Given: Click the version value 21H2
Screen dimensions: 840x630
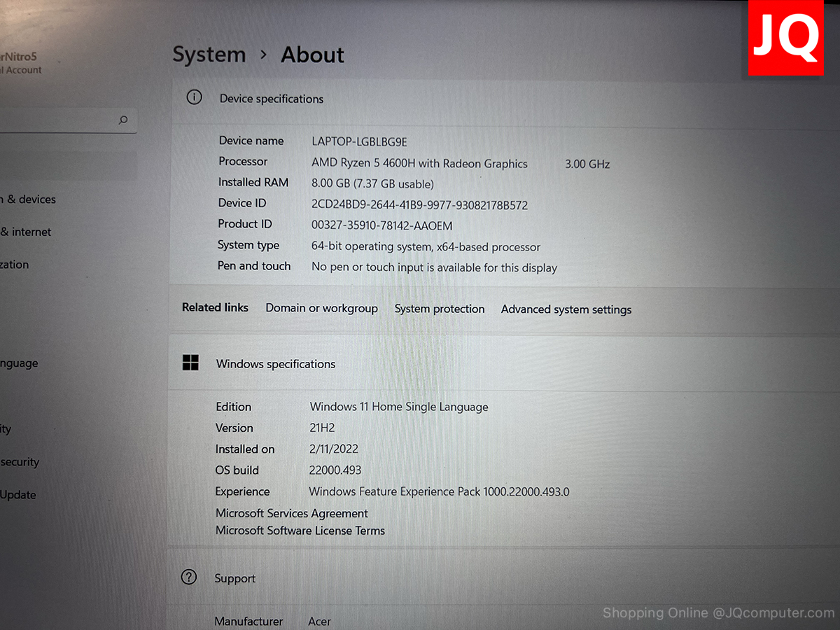Looking at the screenshot, I should pos(322,428).
